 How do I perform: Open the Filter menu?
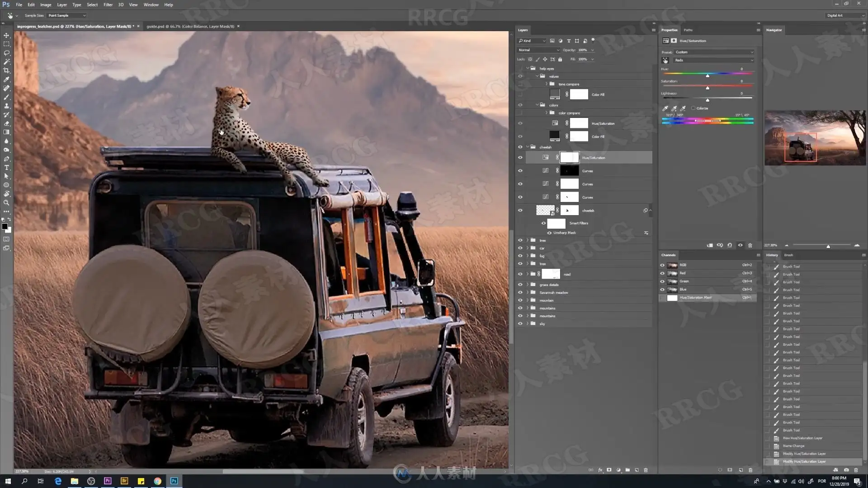[108, 5]
